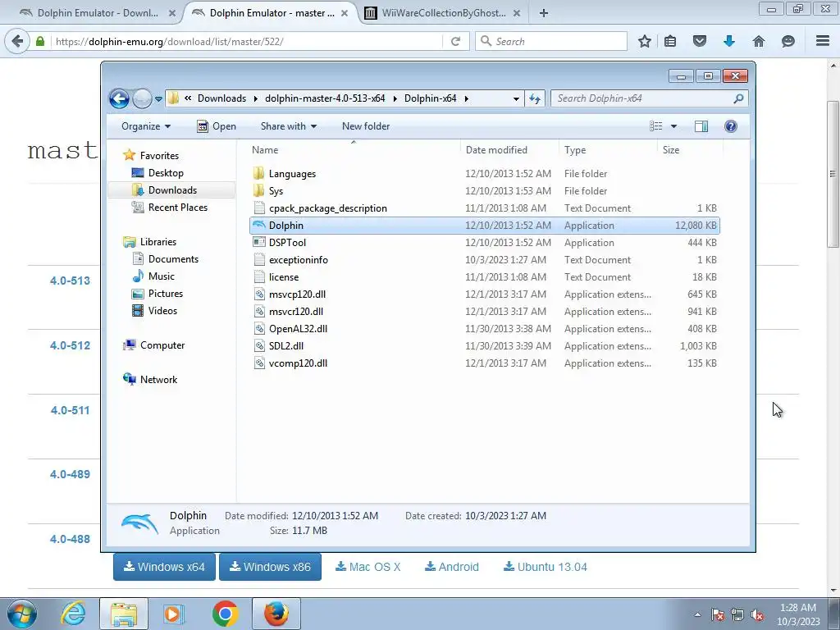Toggle the Explorer preview pane
The image size is (840, 630).
tap(701, 126)
